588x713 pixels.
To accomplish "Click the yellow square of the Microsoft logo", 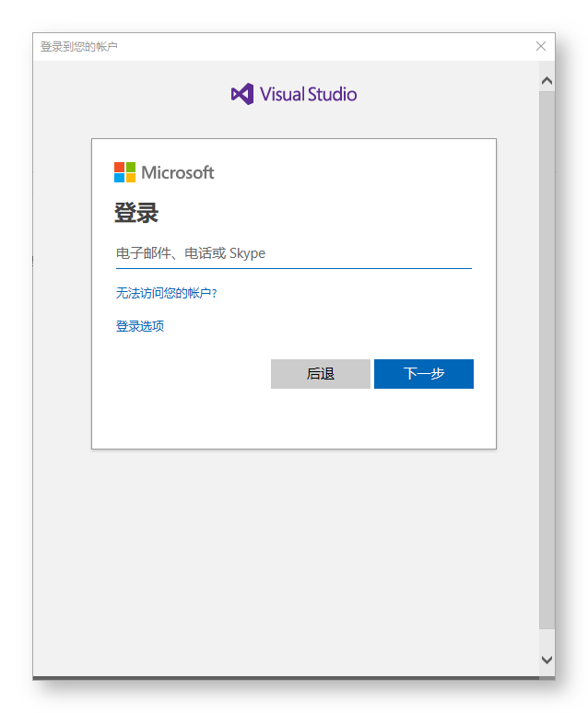I will 131,178.
